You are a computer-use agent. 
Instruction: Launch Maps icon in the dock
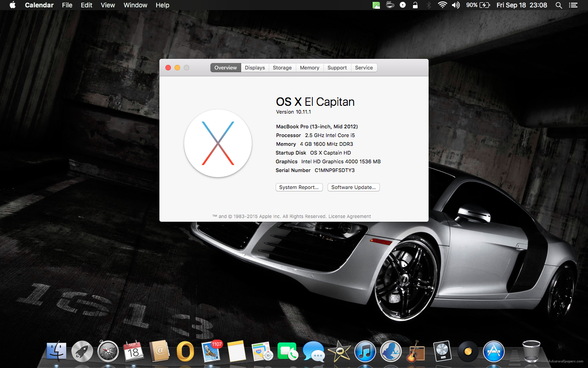pos(262,352)
